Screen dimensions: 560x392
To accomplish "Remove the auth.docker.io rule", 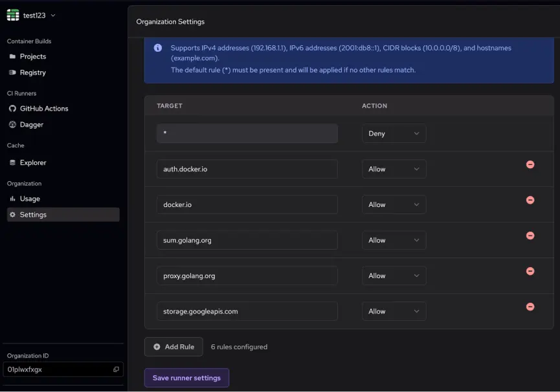I will point(530,164).
